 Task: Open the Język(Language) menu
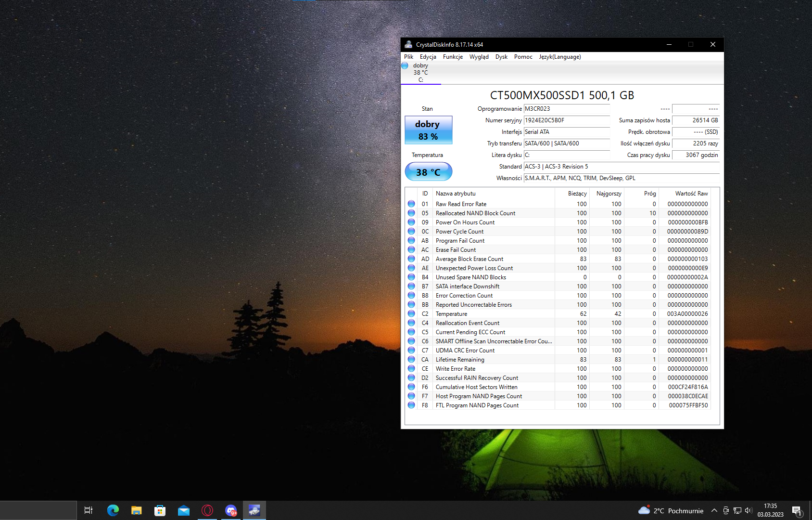tap(559, 57)
